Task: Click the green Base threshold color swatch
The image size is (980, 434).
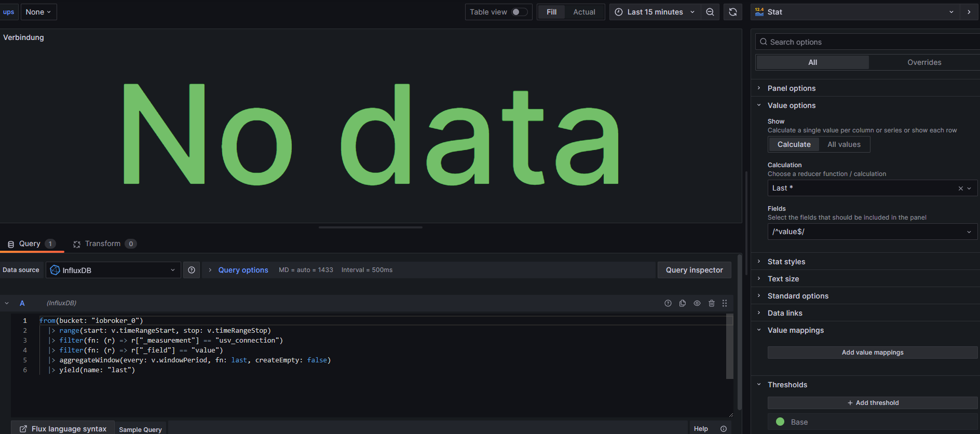Action: 780,422
